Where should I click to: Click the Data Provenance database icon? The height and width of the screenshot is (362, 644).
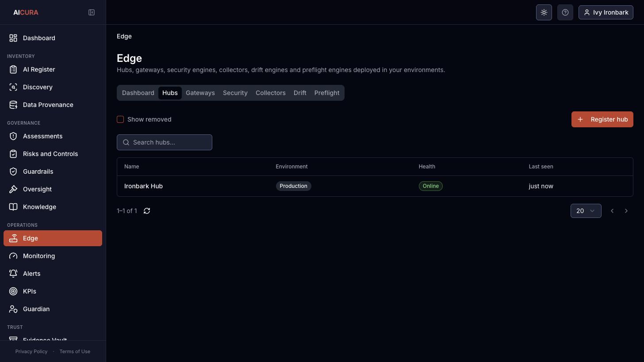[x=13, y=105]
